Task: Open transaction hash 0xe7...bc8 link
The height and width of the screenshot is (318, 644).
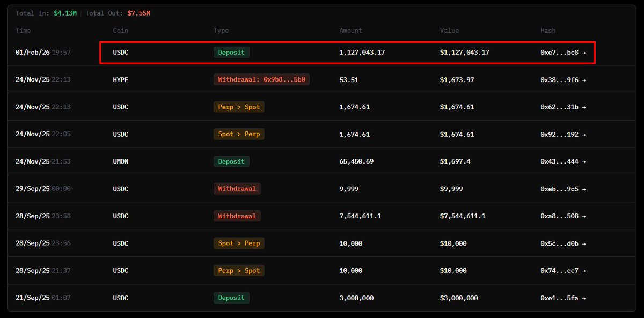Action: (x=563, y=53)
